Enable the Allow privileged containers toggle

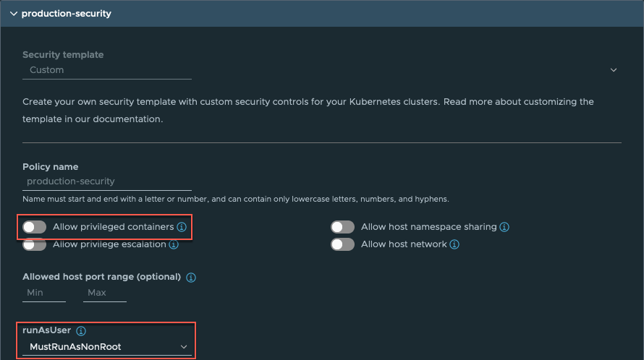[34, 227]
